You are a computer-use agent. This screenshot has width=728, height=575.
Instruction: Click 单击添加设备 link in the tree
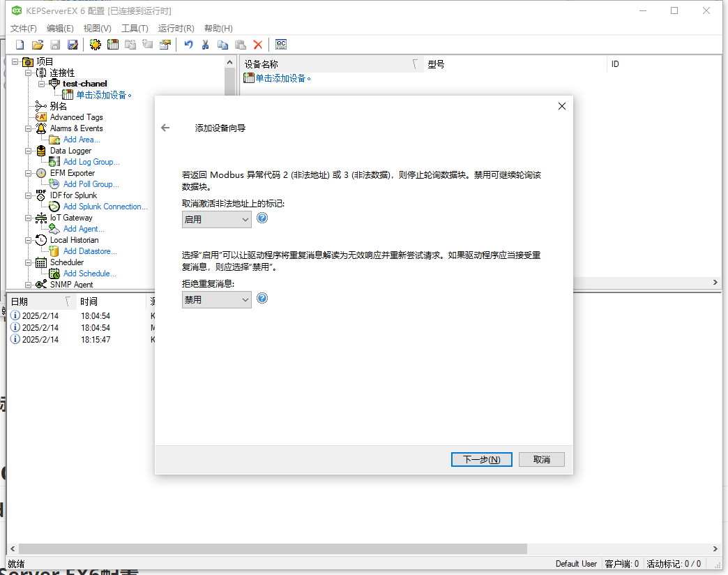[103, 95]
